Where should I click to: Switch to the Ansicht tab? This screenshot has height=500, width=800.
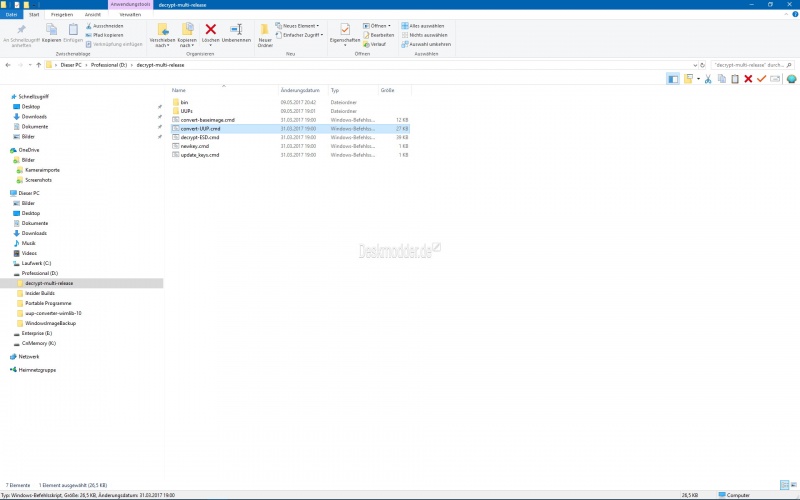(92, 14)
